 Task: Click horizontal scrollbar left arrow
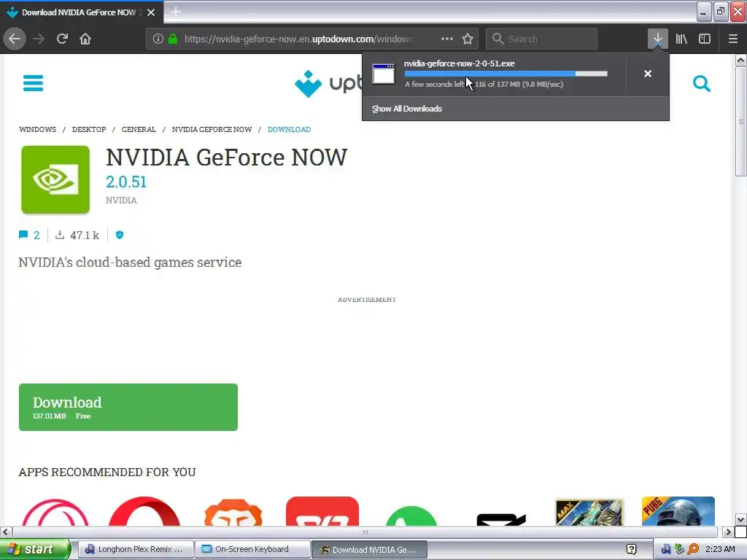pyautogui.click(x=5, y=532)
